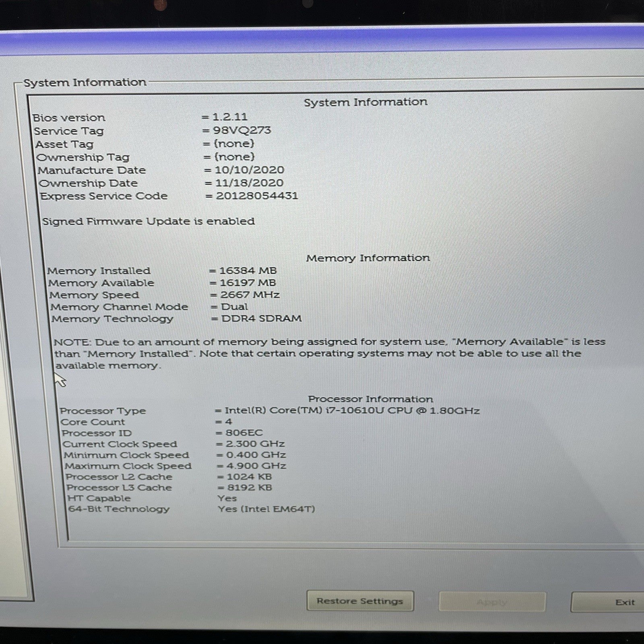The image size is (644, 644).
Task: Select Memory Speed value 2667 MHz
Action: pos(250,295)
